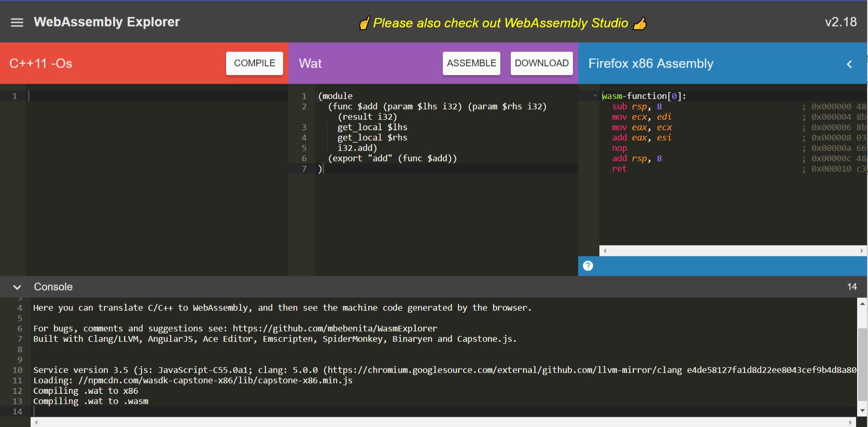The height and width of the screenshot is (427, 868).
Task: Click the ASSEMBLE button
Action: tap(471, 63)
